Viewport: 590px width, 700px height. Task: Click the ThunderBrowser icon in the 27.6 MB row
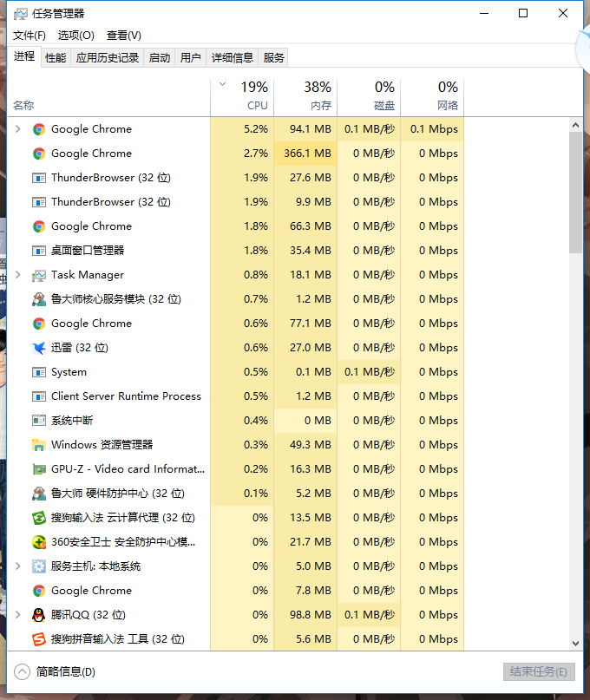tap(39, 178)
